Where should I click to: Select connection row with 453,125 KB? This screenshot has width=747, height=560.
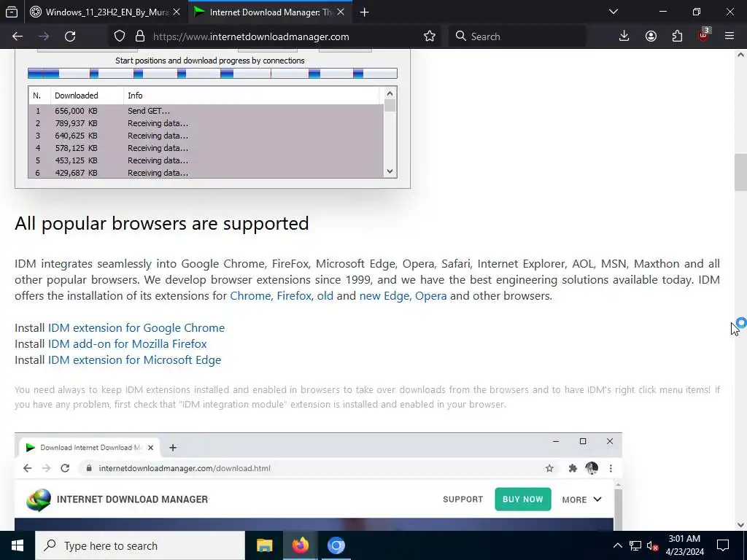click(x=206, y=160)
